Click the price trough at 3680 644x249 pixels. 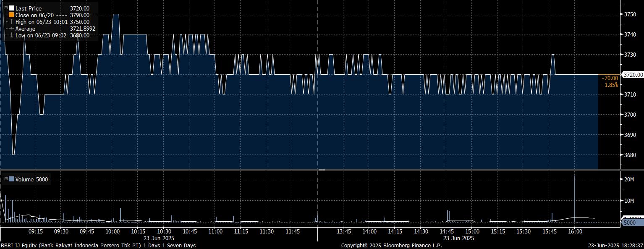[x=13, y=154]
